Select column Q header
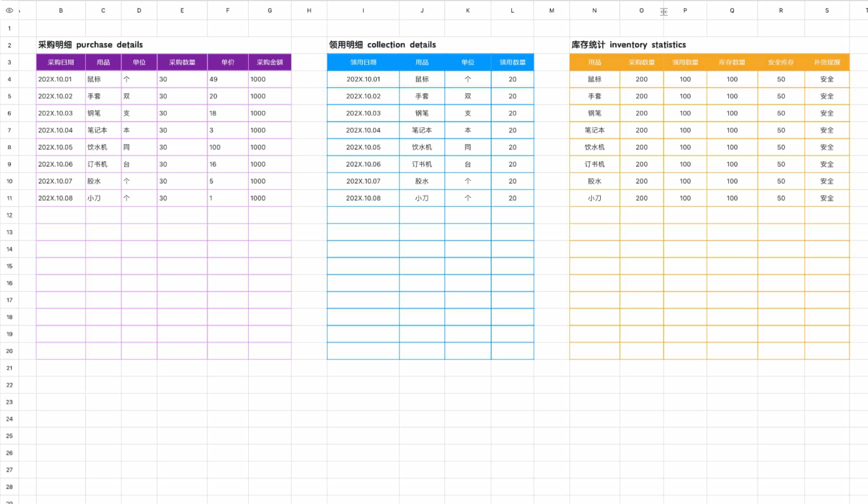Viewport: 868px width, 504px height. (x=732, y=11)
